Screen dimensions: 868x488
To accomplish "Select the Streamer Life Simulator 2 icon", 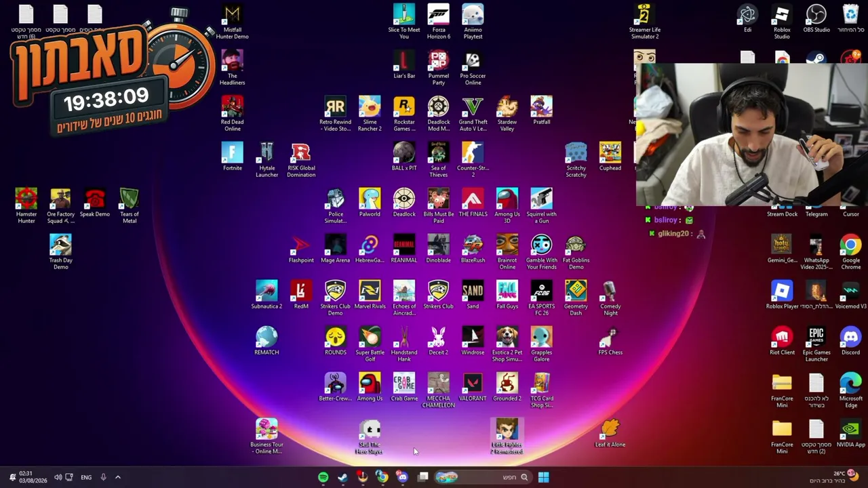I will pos(644,22).
